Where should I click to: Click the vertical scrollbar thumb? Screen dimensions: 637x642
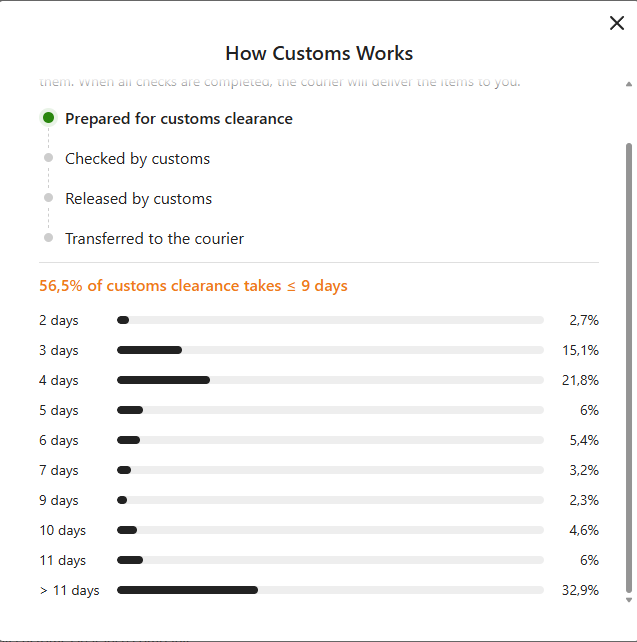point(629,368)
